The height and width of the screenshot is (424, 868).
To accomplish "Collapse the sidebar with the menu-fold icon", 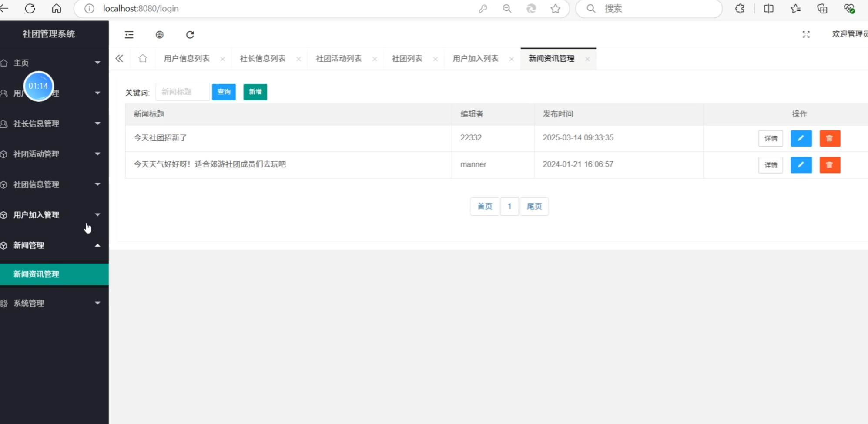I will (129, 35).
